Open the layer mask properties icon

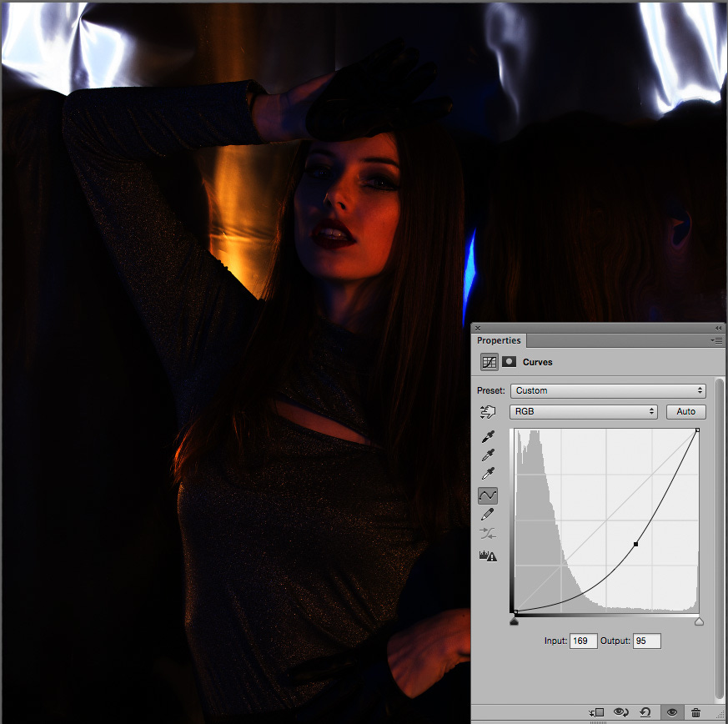coord(509,361)
